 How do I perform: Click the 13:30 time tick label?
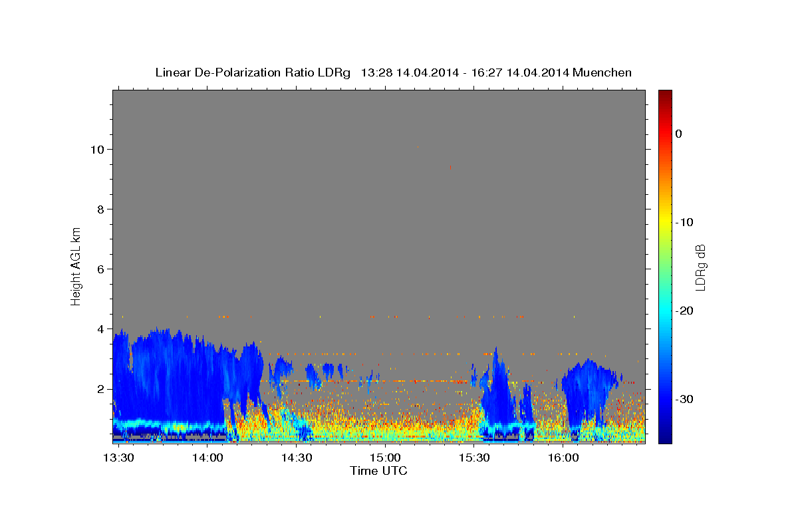coord(120,458)
